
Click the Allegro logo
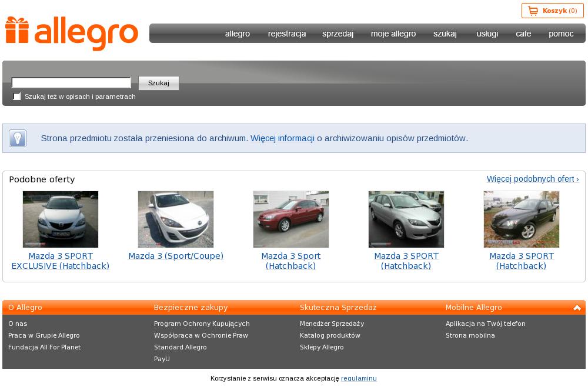coord(72,34)
